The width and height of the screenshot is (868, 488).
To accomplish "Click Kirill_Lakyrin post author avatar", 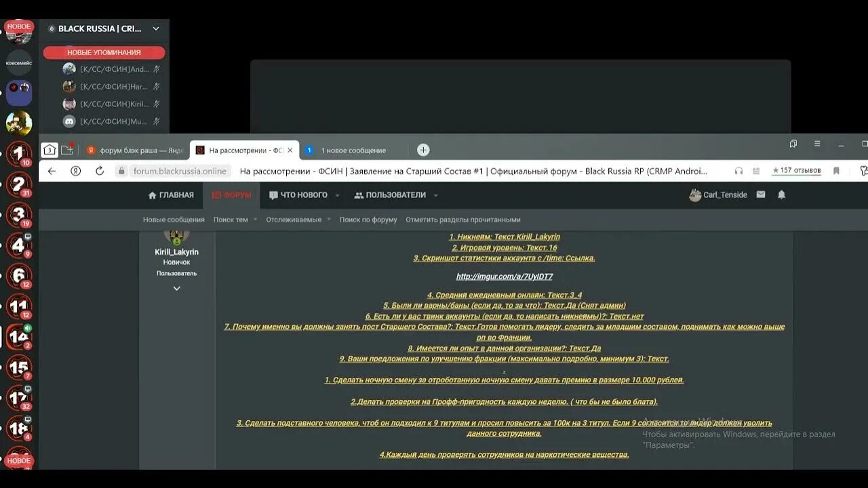I will click(x=176, y=237).
